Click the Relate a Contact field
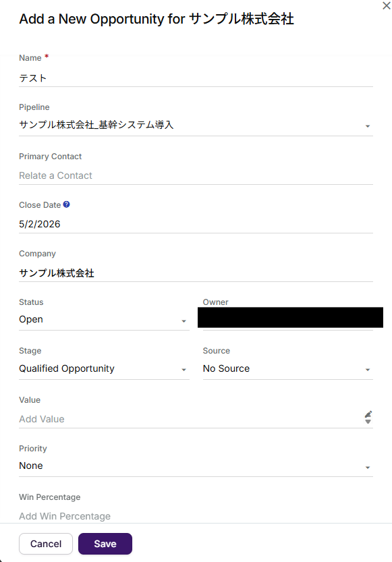The image size is (392, 562). click(196, 175)
